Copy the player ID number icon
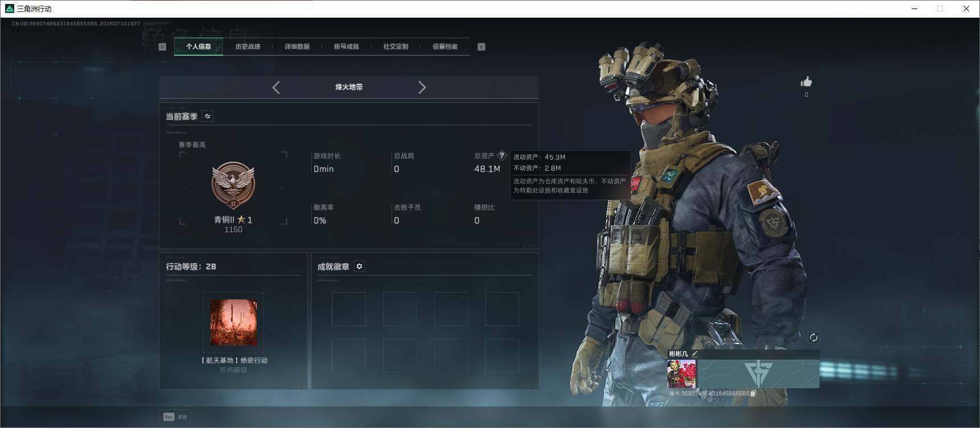980x428 pixels. [x=753, y=393]
